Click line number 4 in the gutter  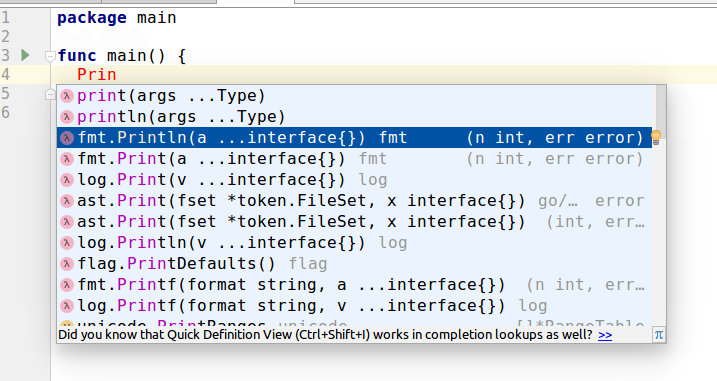click(x=5, y=75)
